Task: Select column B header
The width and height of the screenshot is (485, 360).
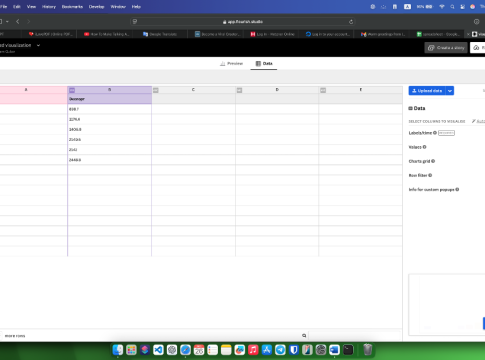Action: (109, 90)
